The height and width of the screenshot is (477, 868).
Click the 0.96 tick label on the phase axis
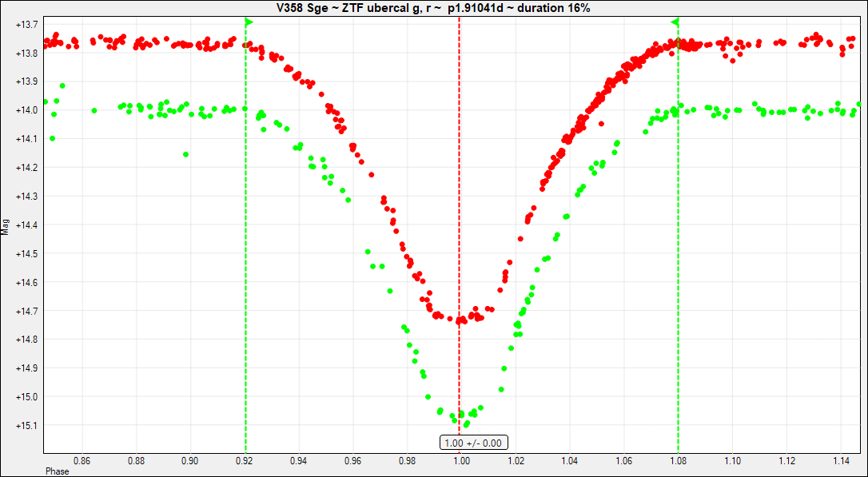click(352, 461)
